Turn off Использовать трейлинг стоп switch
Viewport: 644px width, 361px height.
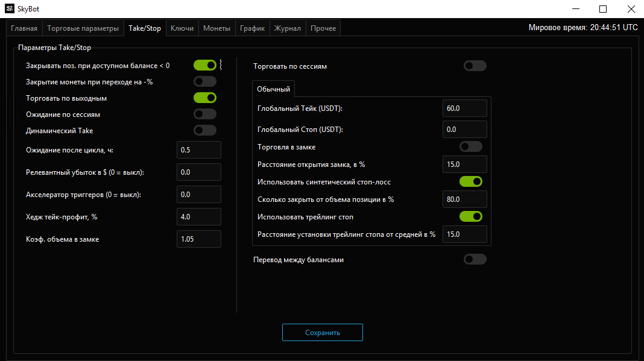tap(471, 216)
